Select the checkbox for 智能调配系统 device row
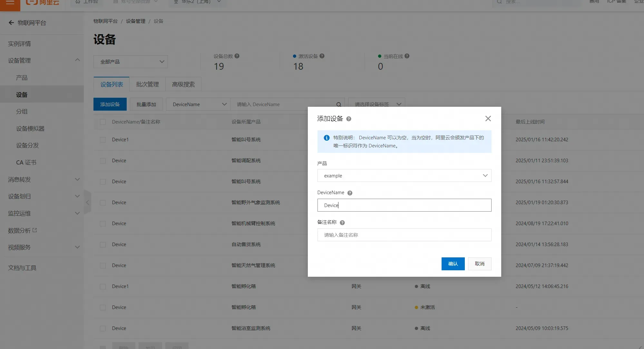Screen dimensions: 644x349 point(103,161)
